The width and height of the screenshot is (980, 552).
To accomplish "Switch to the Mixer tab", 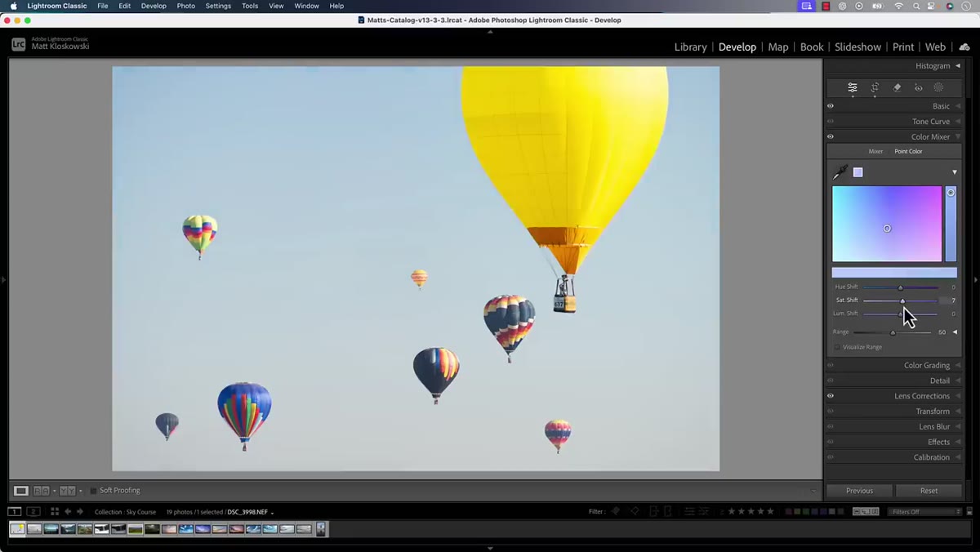I will [x=875, y=151].
